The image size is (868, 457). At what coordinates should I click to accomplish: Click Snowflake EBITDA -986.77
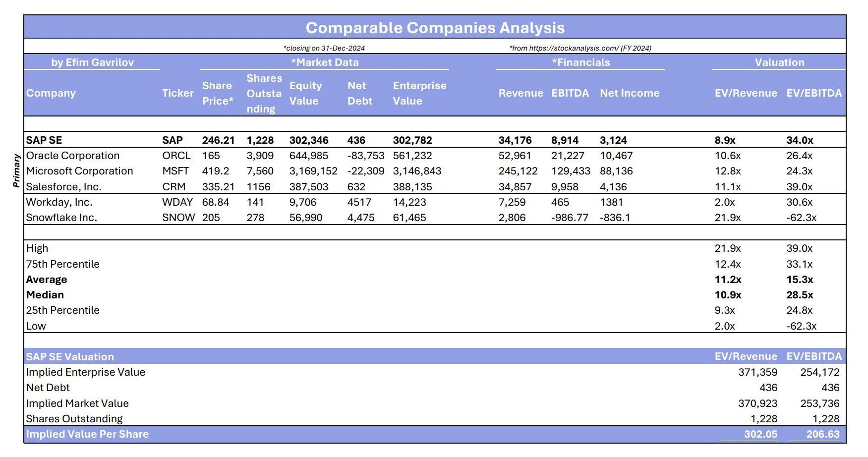[570, 218]
